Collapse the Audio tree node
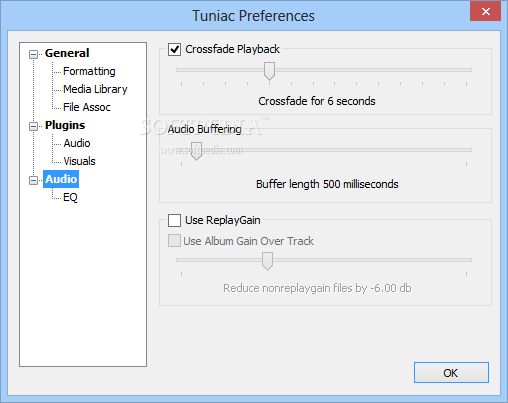Viewport: 508px width, 403px height. click(33, 180)
